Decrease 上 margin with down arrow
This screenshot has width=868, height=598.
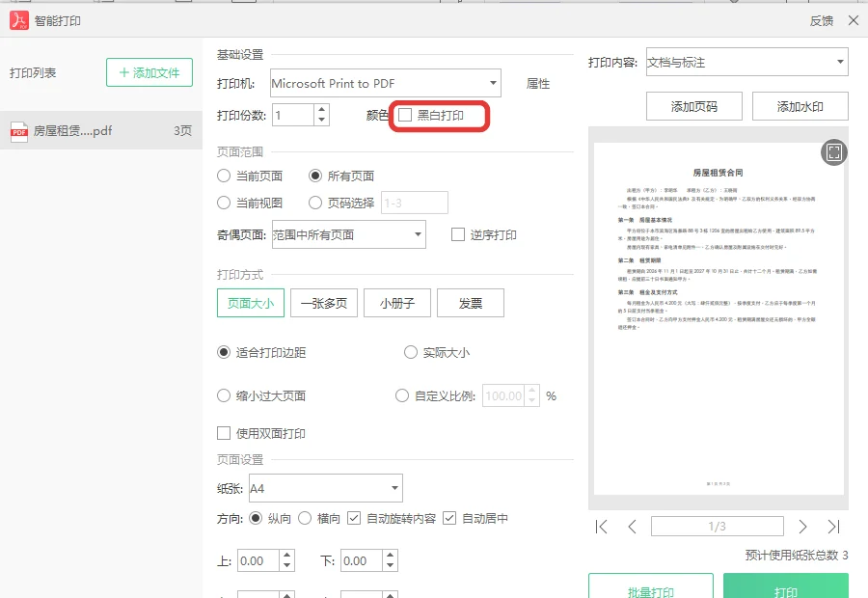tap(286, 566)
